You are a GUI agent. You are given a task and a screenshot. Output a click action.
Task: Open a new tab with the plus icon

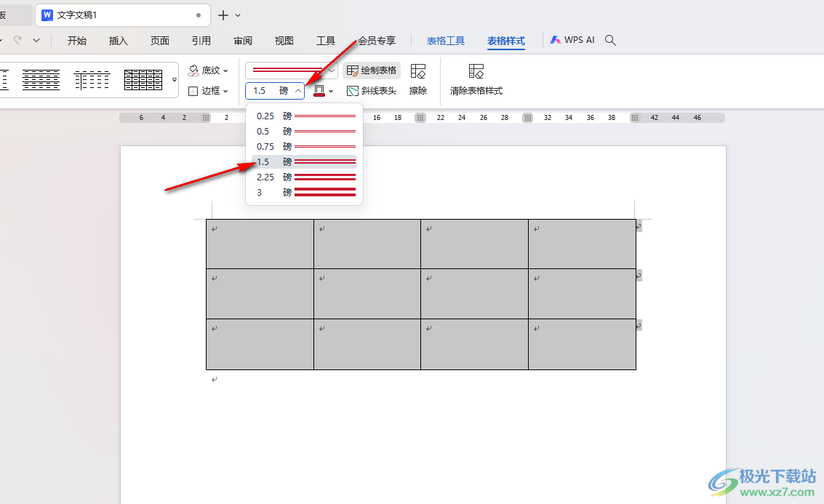click(223, 15)
